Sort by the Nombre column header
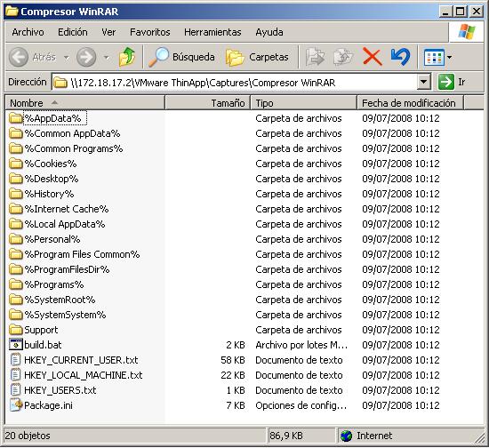 pos(84,103)
